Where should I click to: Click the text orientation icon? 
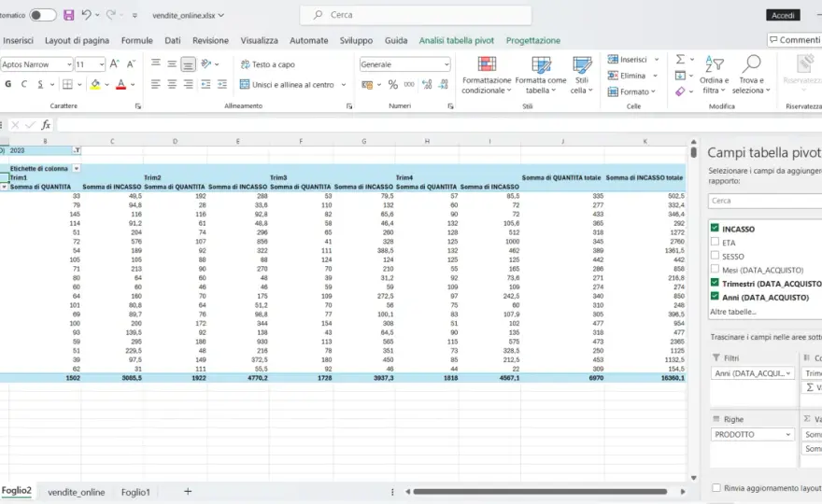[206, 63]
